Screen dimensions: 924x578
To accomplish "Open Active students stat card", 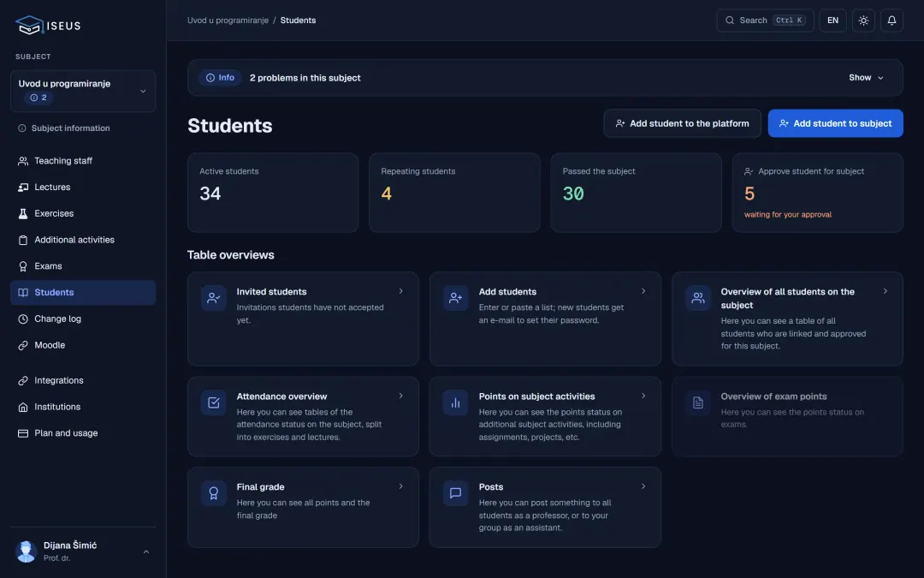I will [x=273, y=193].
